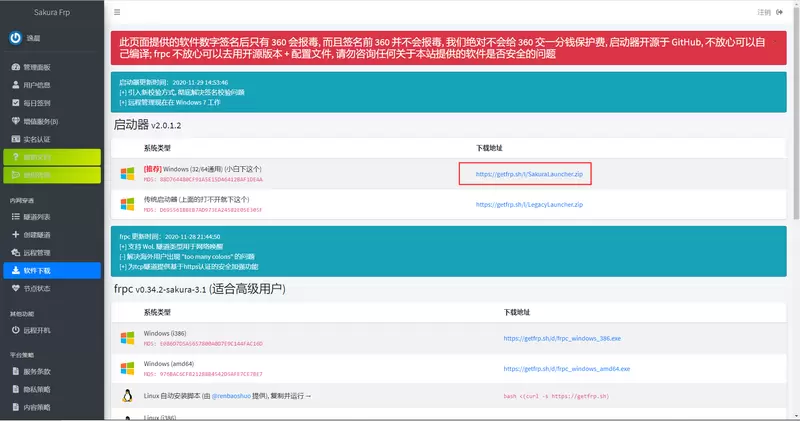Click the frpc_windows_amd64.exe download link
Viewport: 800px width, 421px height.
[567, 368]
